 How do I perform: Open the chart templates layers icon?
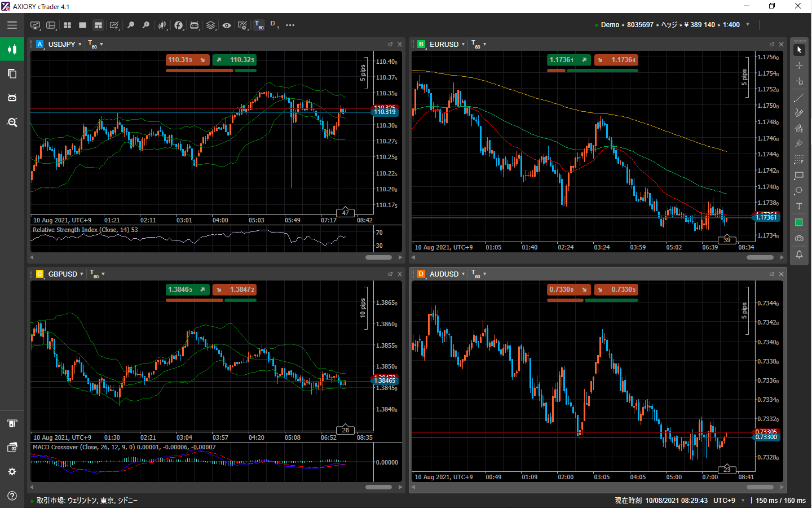pos(210,25)
